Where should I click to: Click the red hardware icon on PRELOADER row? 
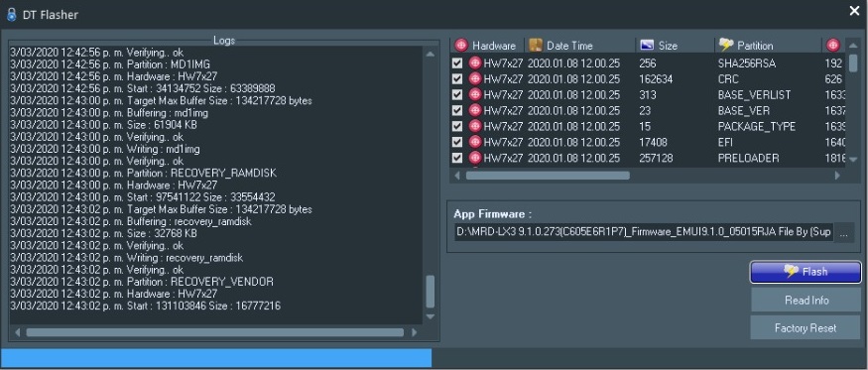[475, 158]
